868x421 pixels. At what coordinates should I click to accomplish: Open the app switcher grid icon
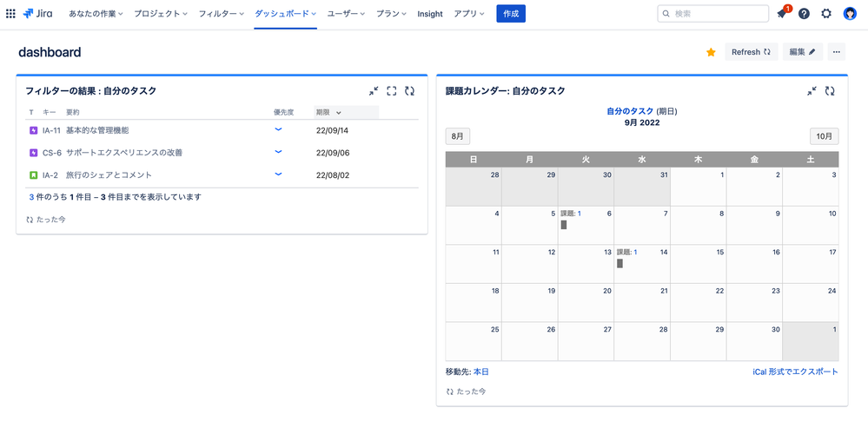click(10, 14)
